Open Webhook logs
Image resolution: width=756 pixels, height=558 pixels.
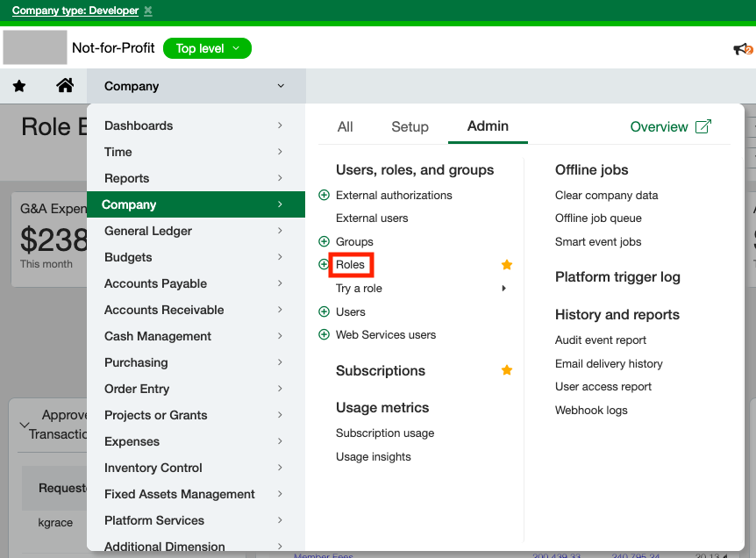(x=591, y=410)
